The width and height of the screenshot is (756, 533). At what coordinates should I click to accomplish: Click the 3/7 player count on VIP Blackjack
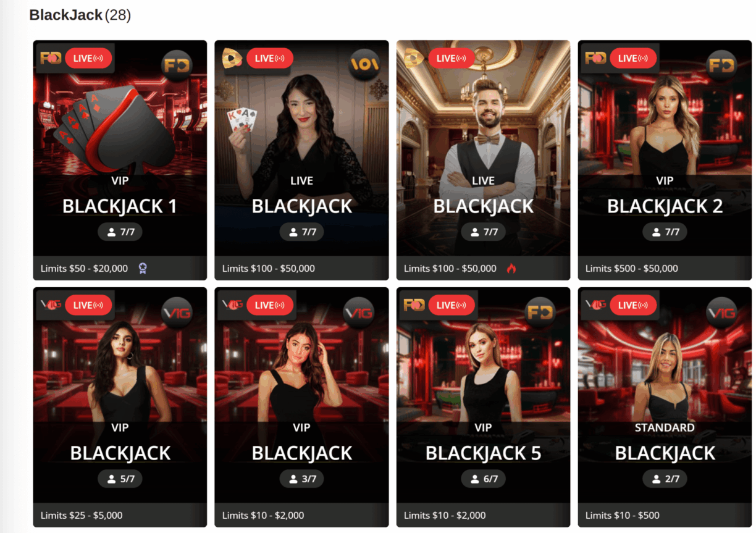(301, 479)
